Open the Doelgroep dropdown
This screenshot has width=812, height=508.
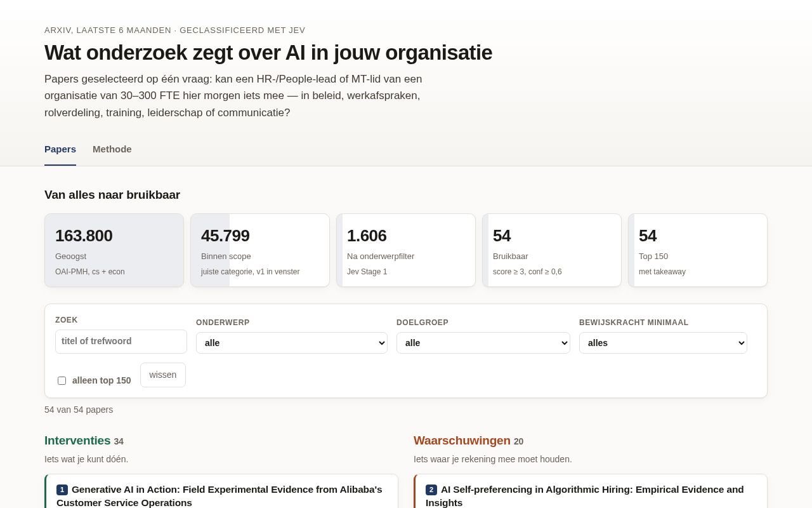pyautogui.click(x=483, y=343)
